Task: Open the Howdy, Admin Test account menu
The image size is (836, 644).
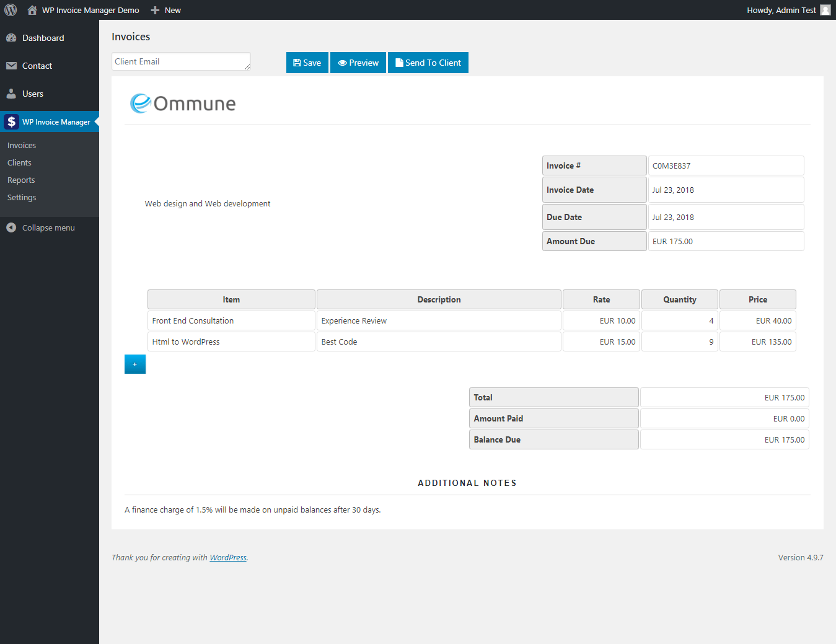Action: click(788, 10)
